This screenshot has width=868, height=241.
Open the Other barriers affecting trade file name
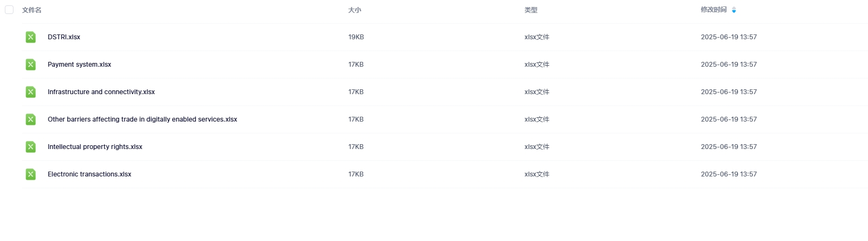click(142, 119)
